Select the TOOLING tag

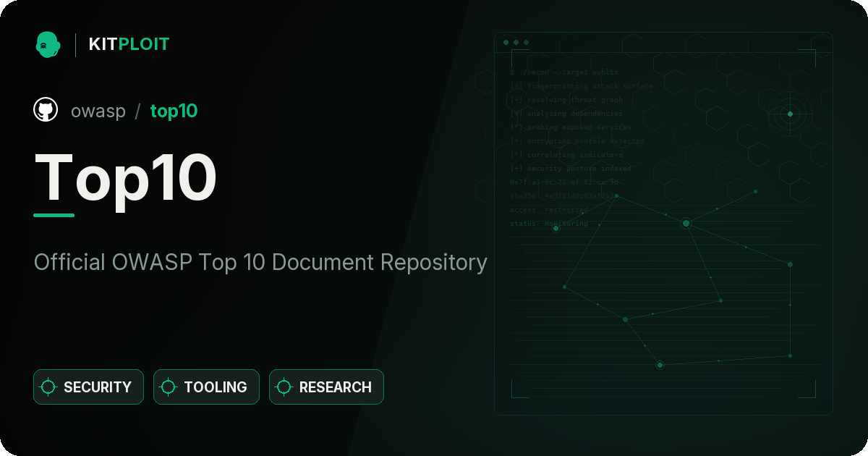point(206,387)
